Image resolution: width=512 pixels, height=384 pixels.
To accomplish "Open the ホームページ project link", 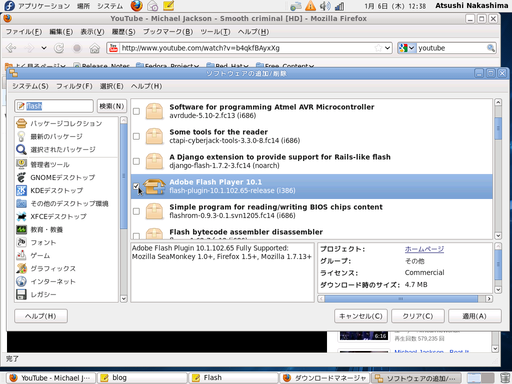I will (x=424, y=249).
